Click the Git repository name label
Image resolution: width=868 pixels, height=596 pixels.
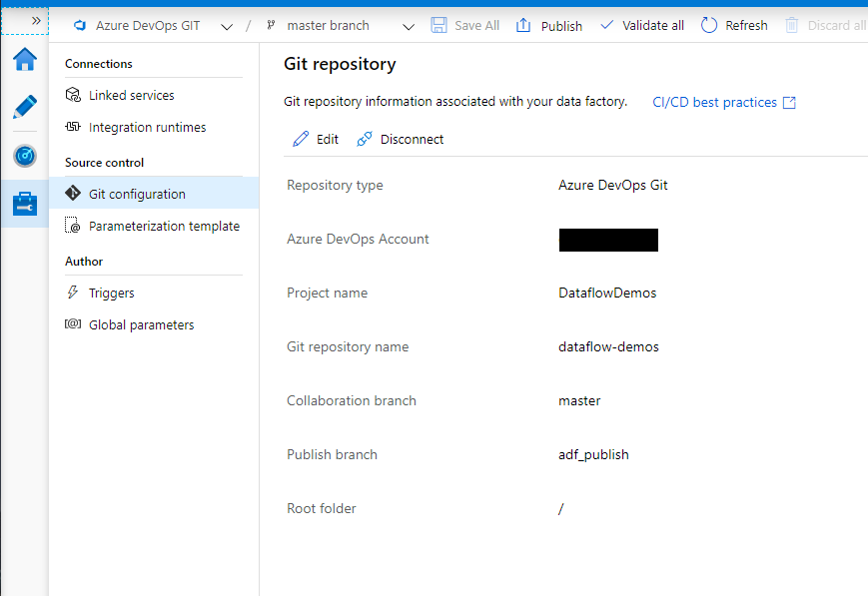point(348,347)
